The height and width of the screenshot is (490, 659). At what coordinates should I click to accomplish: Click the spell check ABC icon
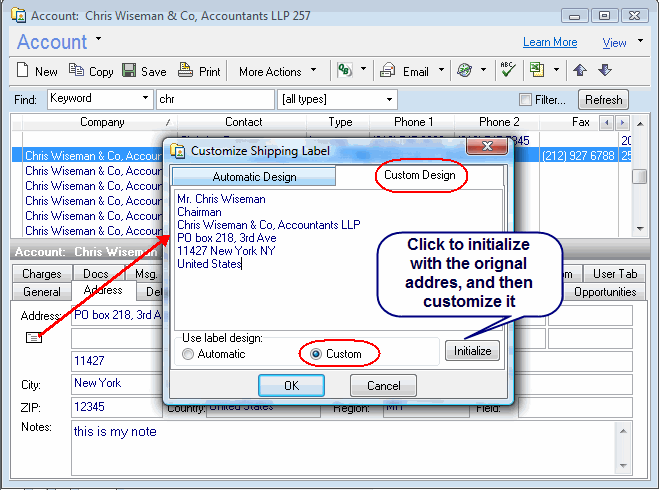[507, 71]
